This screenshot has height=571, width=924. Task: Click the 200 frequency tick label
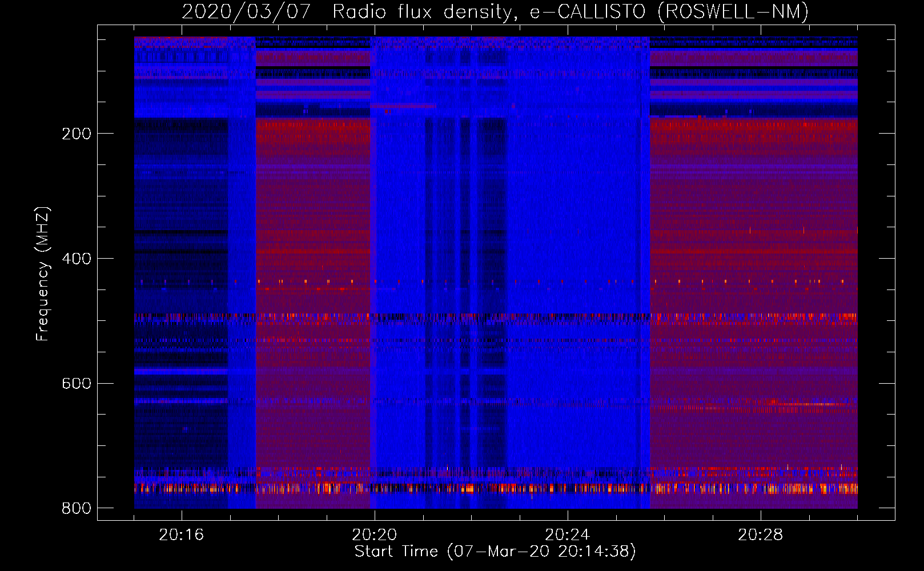[x=77, y=134]
